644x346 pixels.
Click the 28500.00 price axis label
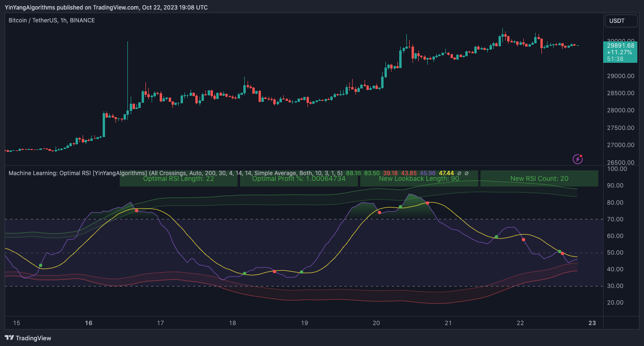(x=621, y=93)
